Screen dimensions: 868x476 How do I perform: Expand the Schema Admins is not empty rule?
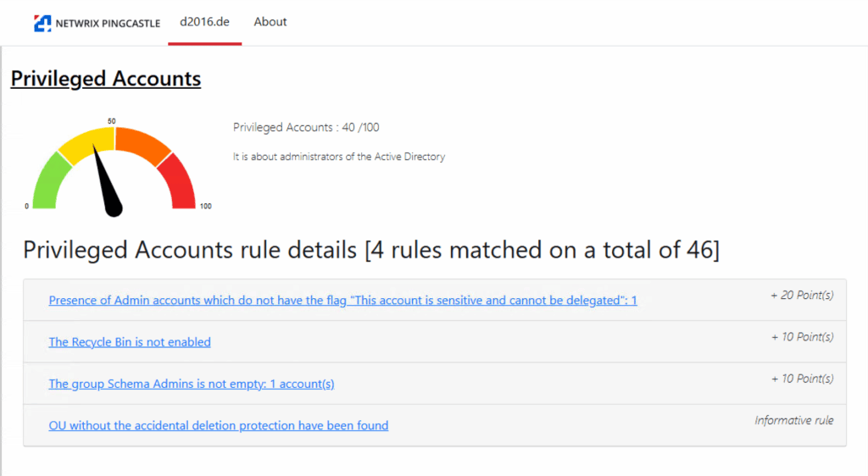(192, 384)
